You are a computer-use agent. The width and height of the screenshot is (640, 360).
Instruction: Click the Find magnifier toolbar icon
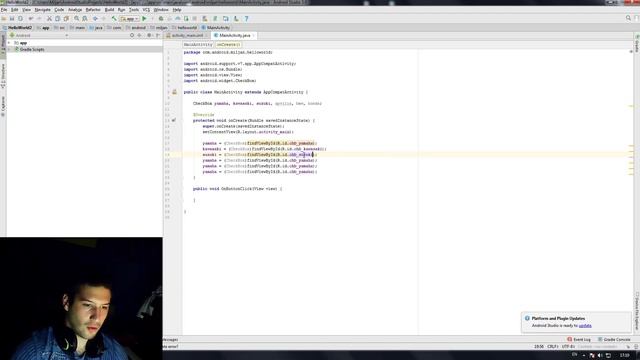(x=76, y=18)
